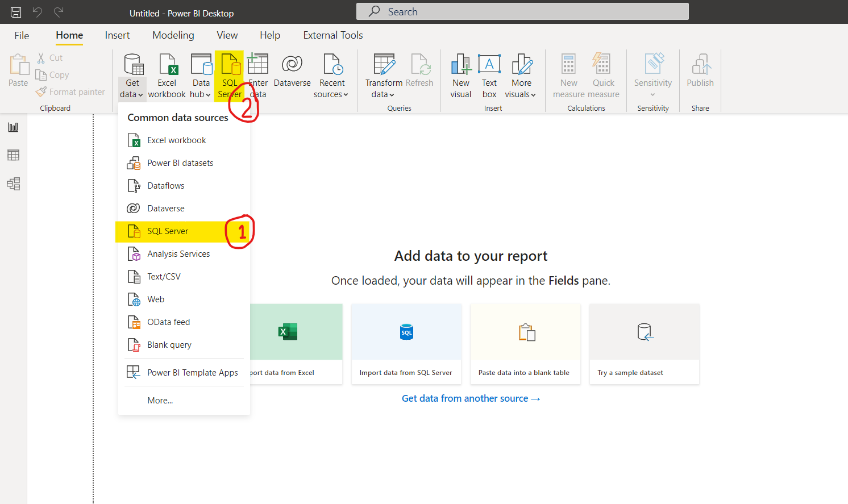Image resolution: width=848 pixels, height=504 pixels.
Task: Click the Excel workbook ribbon button
Action: 167,76
